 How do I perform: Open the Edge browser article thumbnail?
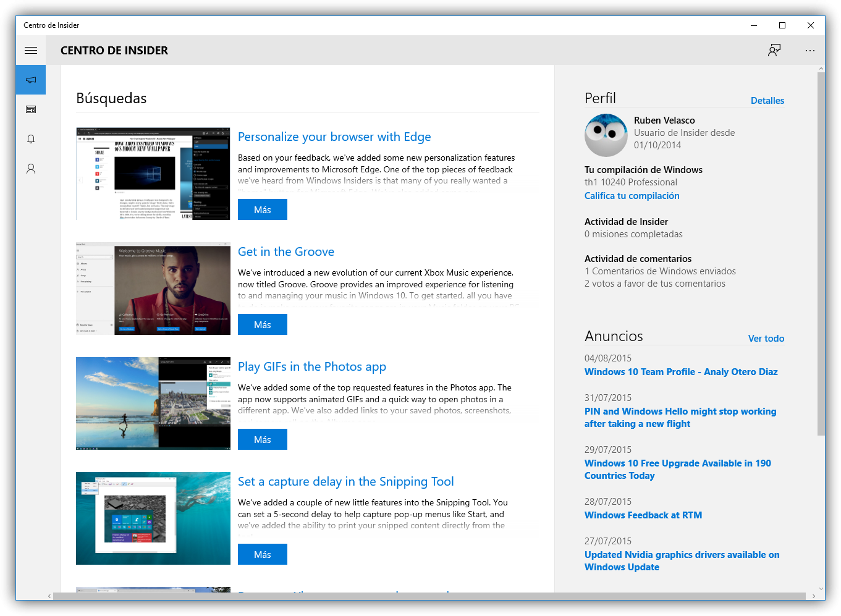click(153, 174)
